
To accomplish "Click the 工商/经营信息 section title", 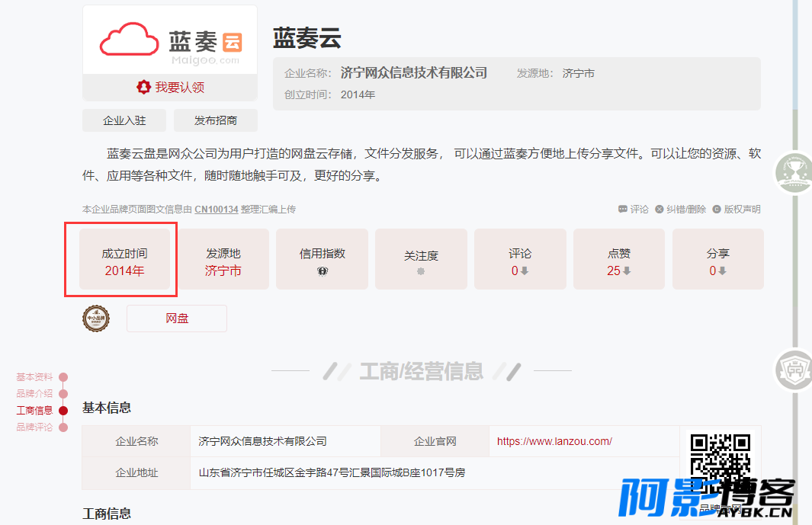I will pyautogui.click(x=422, y=372).
